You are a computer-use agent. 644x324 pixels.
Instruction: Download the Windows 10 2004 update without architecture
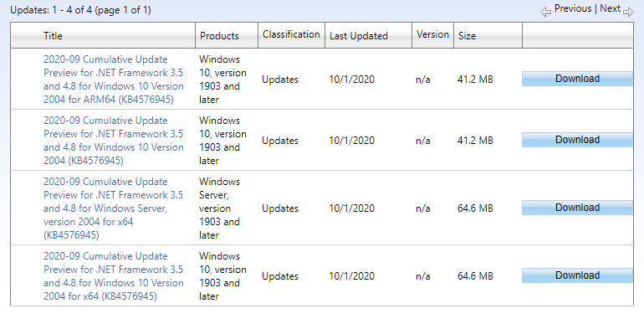[x=577, y=140]
